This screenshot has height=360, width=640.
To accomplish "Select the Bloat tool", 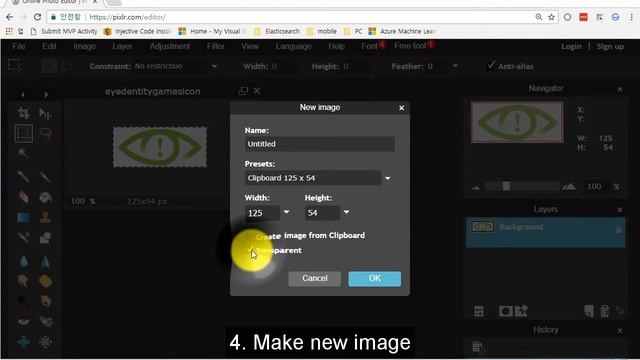I will pos(23,342).
